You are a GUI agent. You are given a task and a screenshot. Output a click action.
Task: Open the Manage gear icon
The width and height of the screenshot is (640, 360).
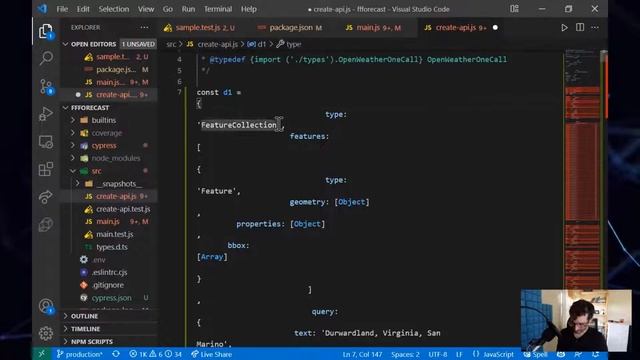coord(46,333)
